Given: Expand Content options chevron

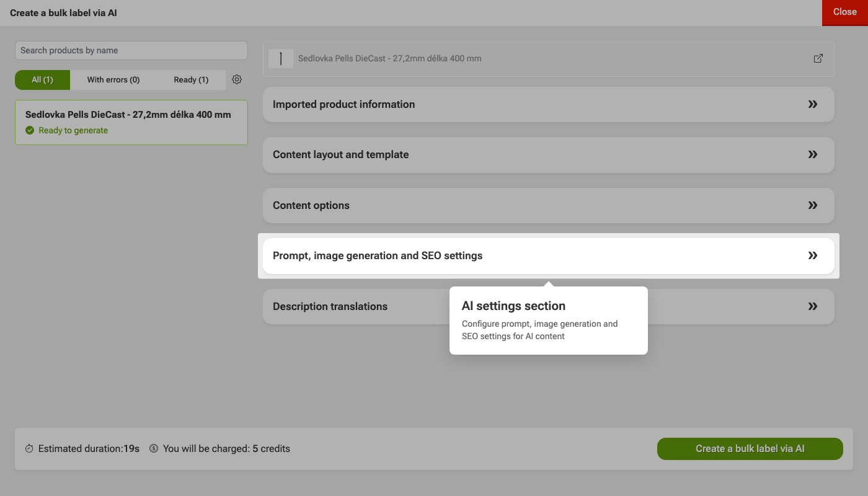Looking at the screenshot, I should 813,205.
